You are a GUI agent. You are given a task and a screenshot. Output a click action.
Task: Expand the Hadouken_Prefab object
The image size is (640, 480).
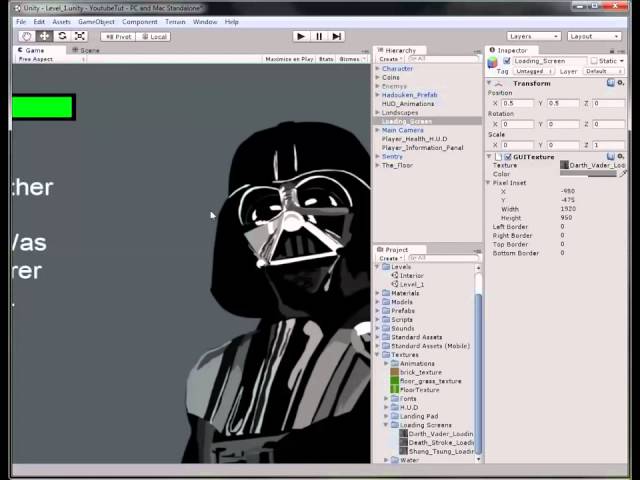pyautogui.click(x=378, y=95)
